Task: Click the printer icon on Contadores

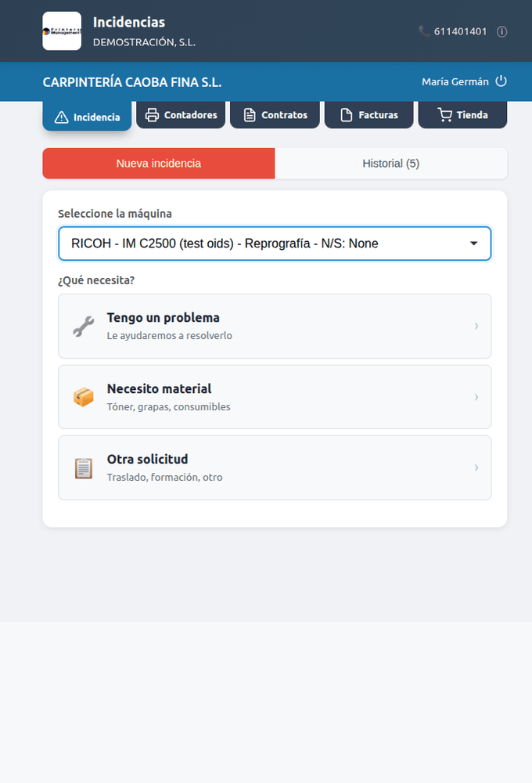Action: point(153,115)
